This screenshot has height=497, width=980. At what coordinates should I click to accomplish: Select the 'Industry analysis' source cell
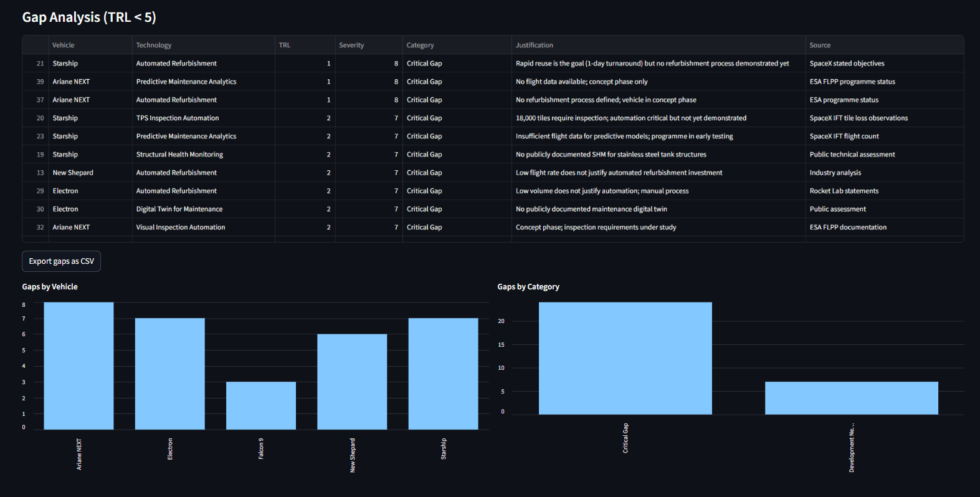tap(885, 173)
